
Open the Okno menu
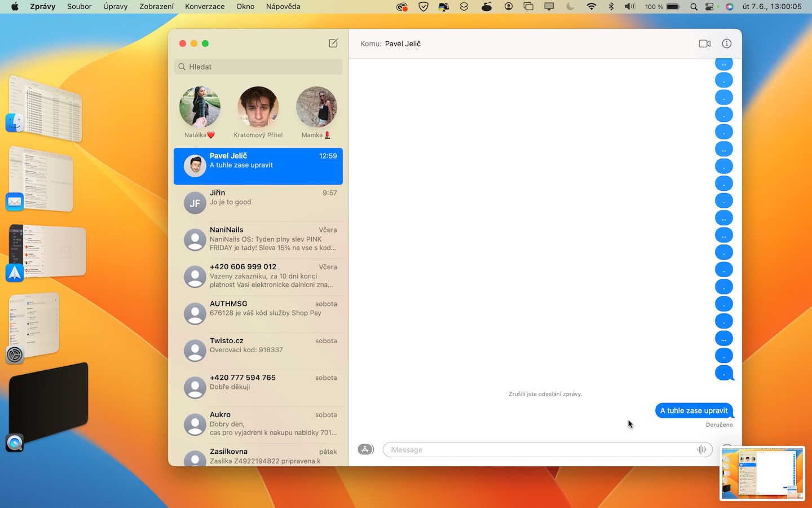click(245, 7)
